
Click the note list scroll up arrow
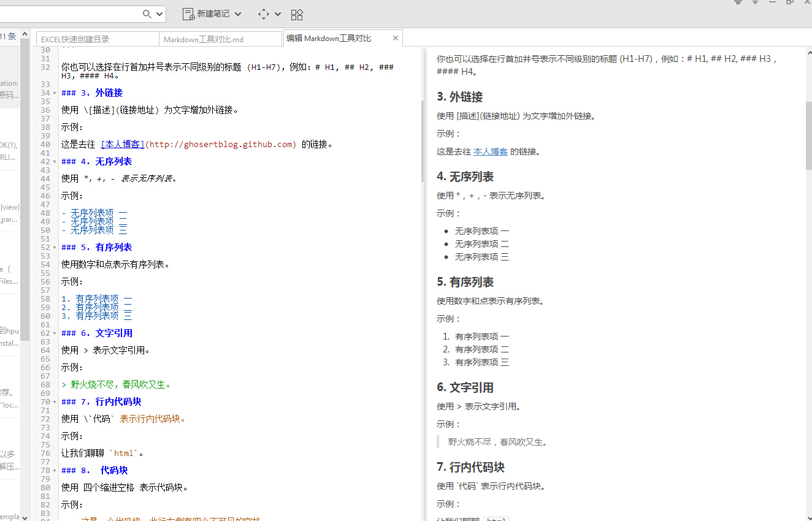pos(25,33)
